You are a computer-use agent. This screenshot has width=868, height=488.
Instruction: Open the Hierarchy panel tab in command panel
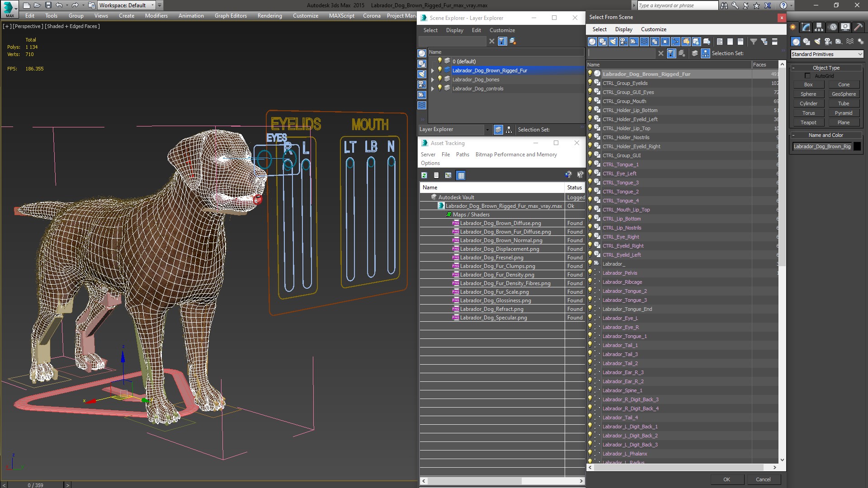819,28
